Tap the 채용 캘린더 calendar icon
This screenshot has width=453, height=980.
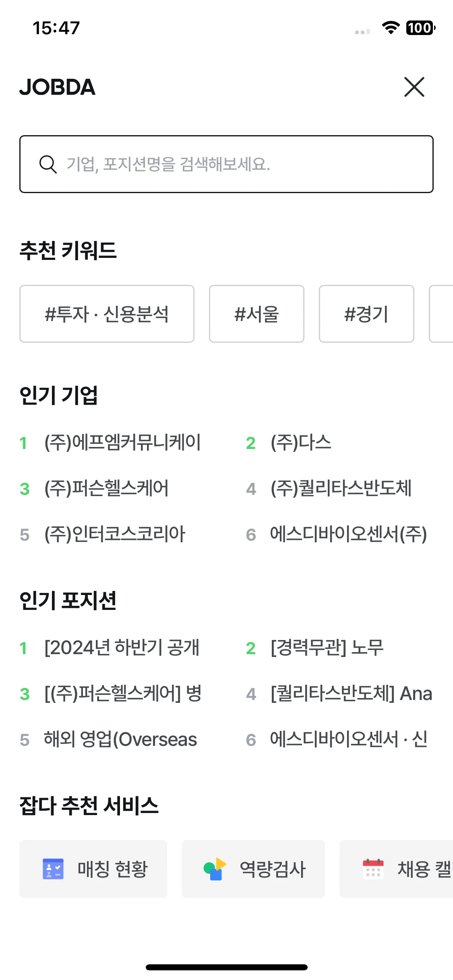click(373, 869)
